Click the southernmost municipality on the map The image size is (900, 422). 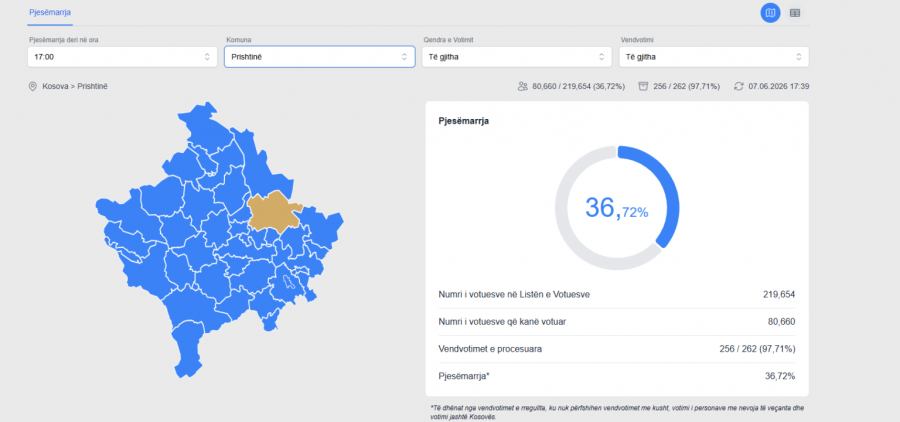(188, 349)
